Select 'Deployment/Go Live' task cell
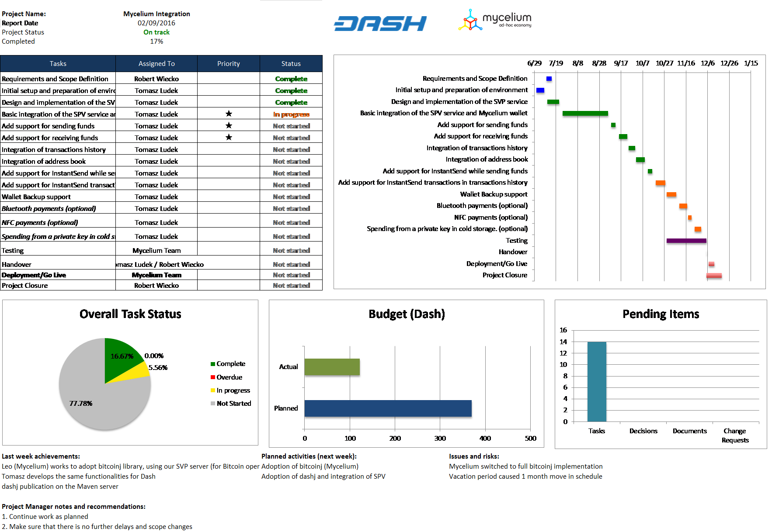The image size is (779, 532). tap(58, 275)
